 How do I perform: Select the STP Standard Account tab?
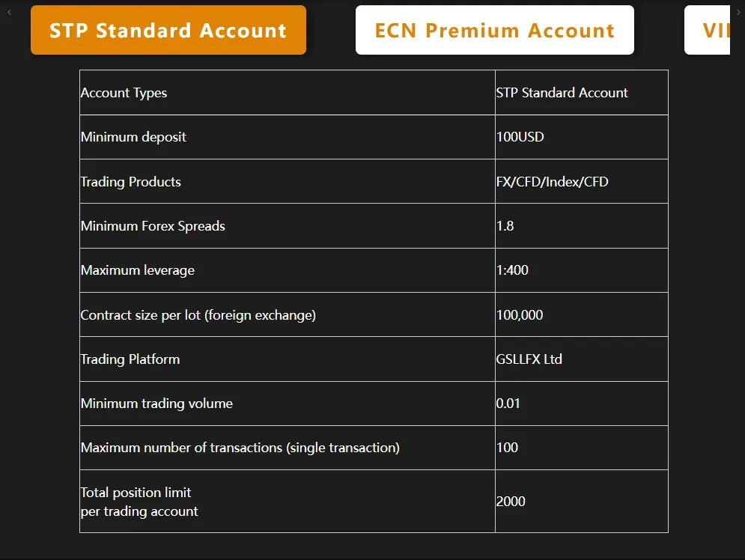point(168,30)
